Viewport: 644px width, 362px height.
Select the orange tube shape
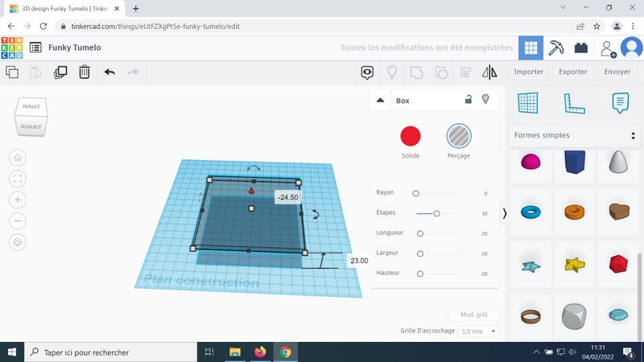pyautogui.click(x=574, y=212)
